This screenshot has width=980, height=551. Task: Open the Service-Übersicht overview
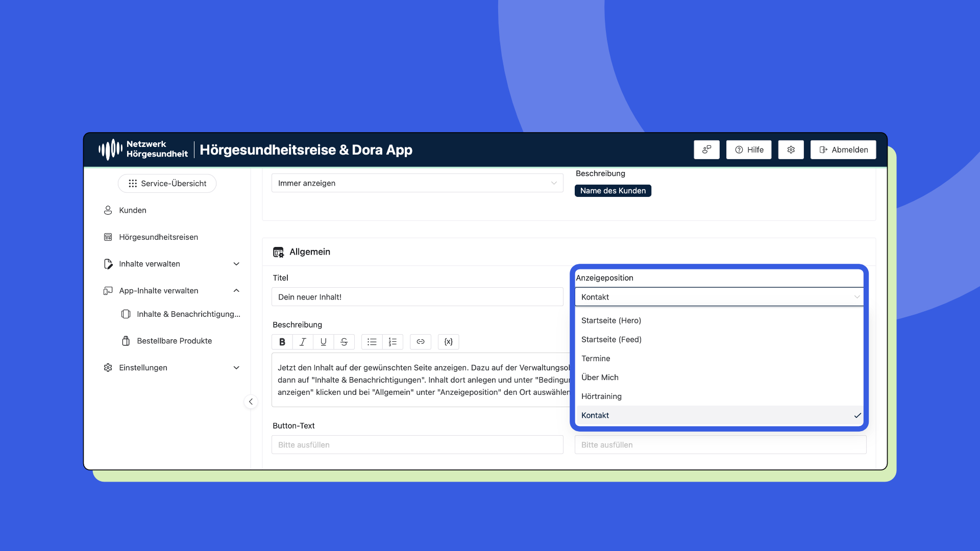(x=167, y=183)
